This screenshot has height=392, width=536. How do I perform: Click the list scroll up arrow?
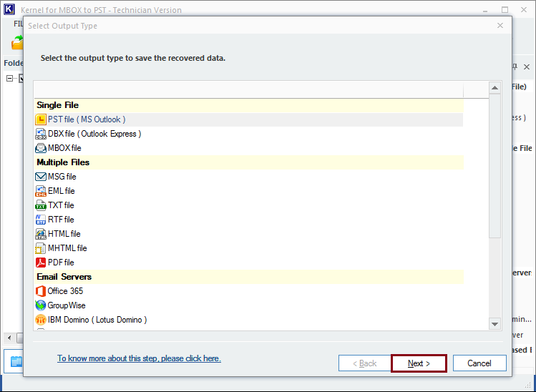(x=494, y=88)
